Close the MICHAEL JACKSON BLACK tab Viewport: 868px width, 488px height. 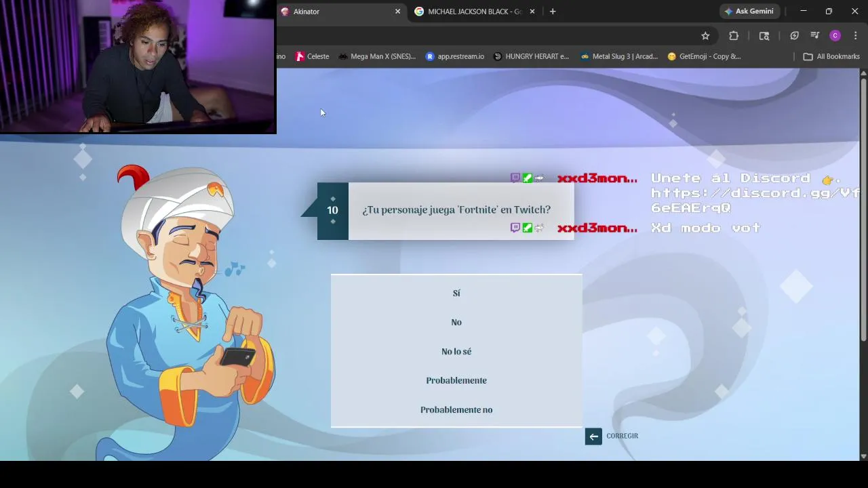click(532, 12)
